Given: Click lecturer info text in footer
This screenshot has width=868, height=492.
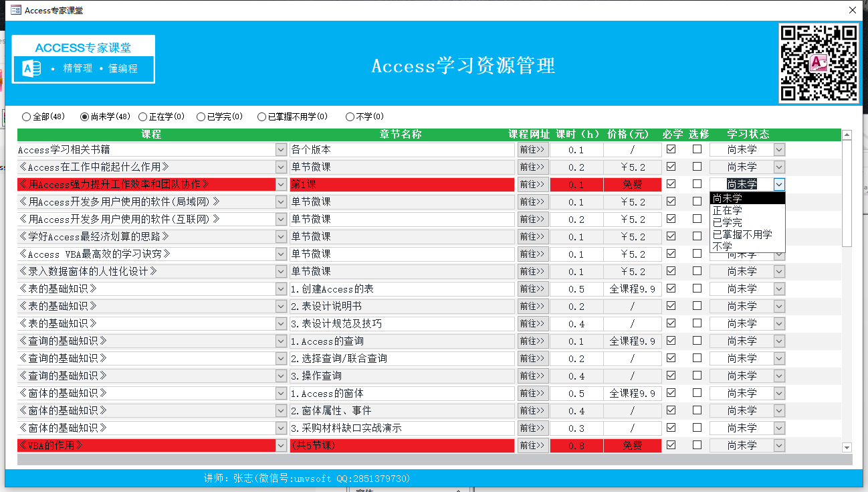Looking at the screenshot, I should point(307,479).
